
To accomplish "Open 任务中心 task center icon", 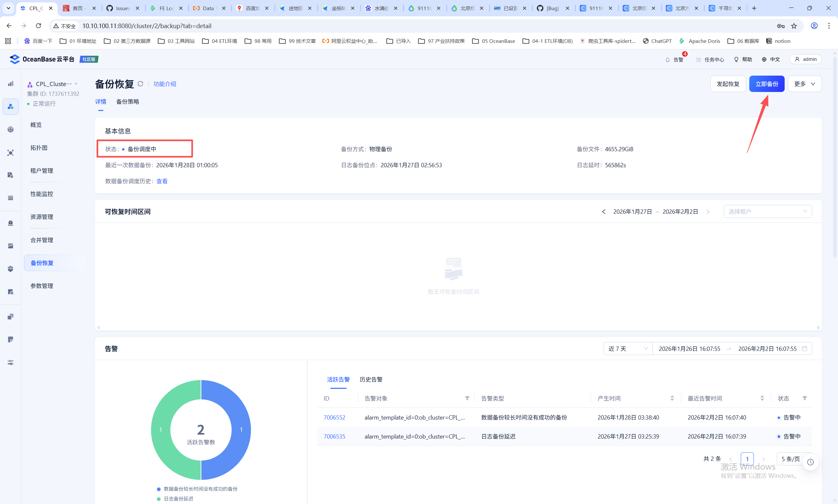I will [x=699, y=60].
